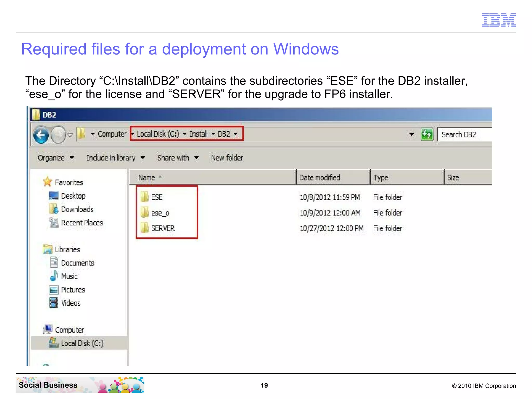532x399 pixels.
Task: Open Favorites in navigation pane
Action: tap(69, 183)
